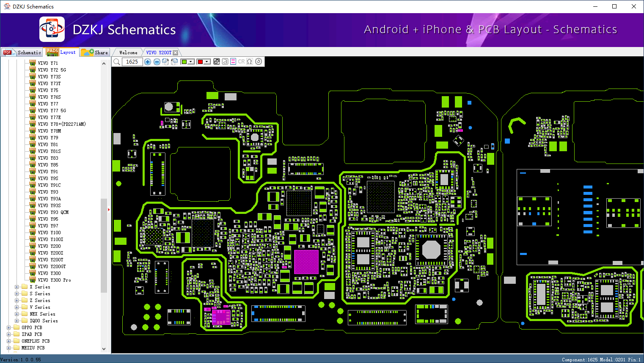644x363 pixels.
Task: Click the PADS icon beside VIVO Y100
Action: point(33,233)
